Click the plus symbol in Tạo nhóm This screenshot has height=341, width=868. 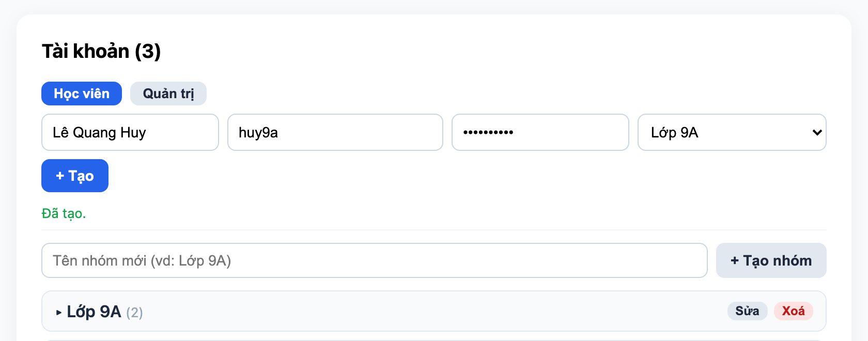(735, 261)
